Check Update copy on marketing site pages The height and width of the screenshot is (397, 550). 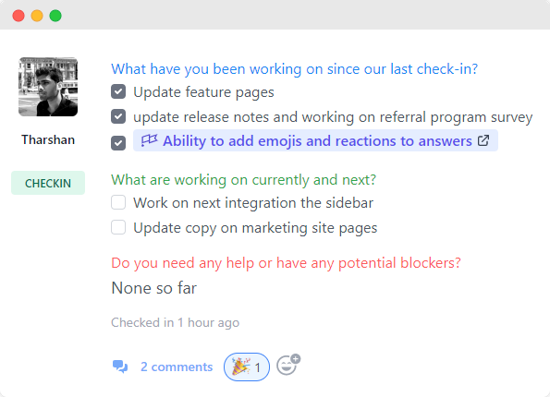(119, 227)
